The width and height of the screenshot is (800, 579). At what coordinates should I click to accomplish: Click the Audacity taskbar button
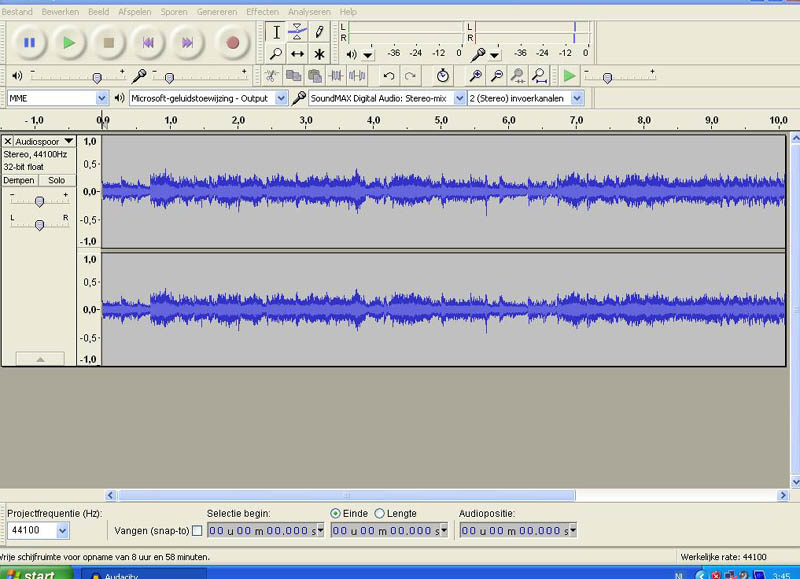tap(144, 574)
